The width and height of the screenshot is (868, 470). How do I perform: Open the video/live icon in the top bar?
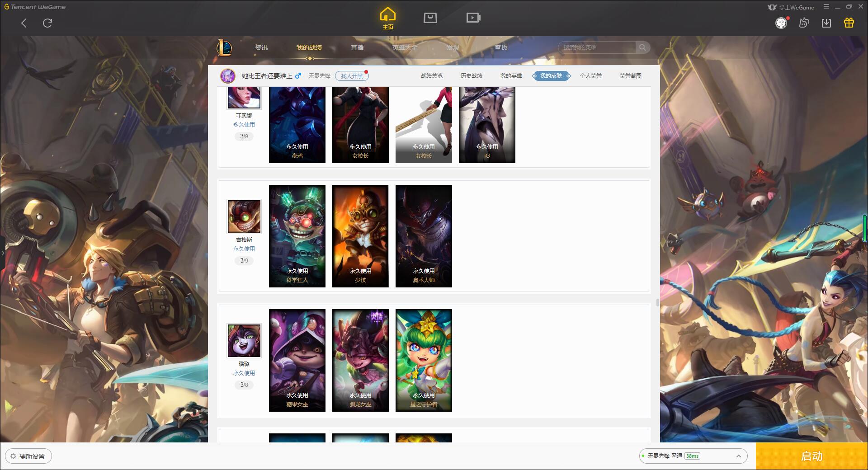(x=473, y=18)
